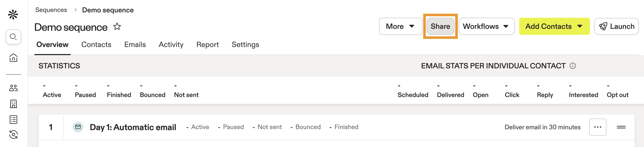Click the envelope icon on Day 1 step
This screenshot has height=147, width=644.
point(78,127)
